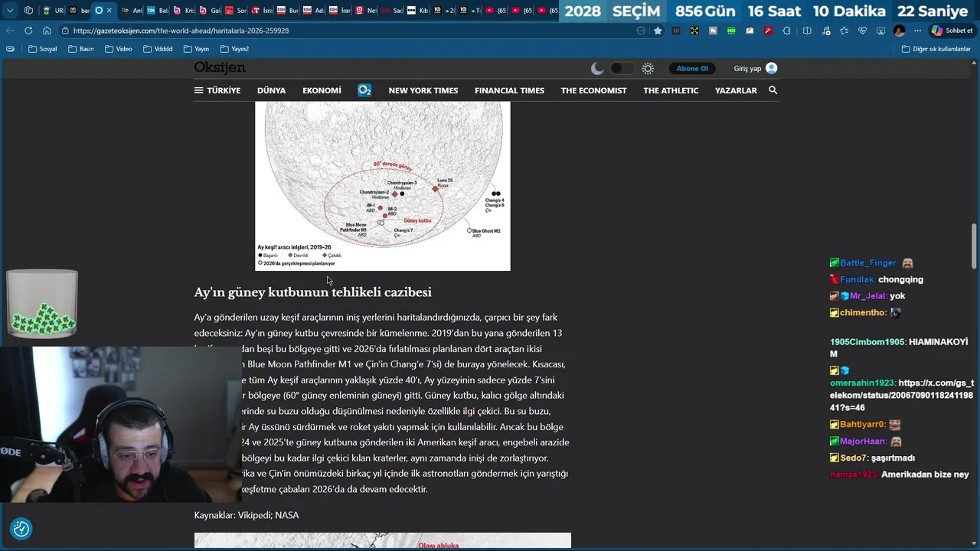Open the tab list dropdown arrow
Viewport: 980px width, 551px height.
[x=10, y=11]
